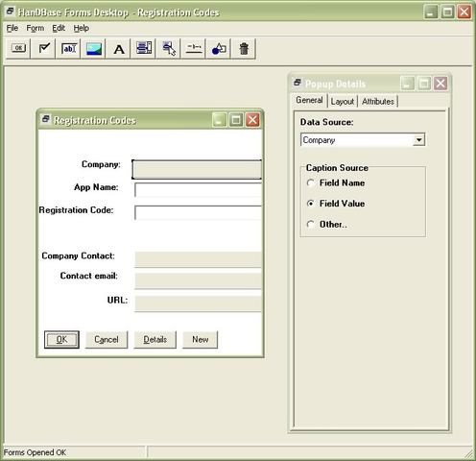Click the 'Company:' label

tap(101, 164)
